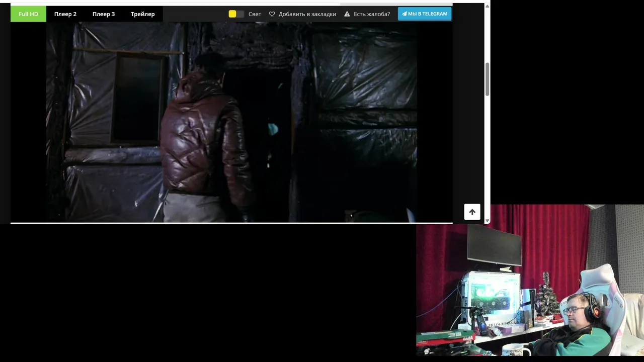The width and height of the screenshot is (644, 362).
Task: Click the movie video frame
Action: point(231,122)
